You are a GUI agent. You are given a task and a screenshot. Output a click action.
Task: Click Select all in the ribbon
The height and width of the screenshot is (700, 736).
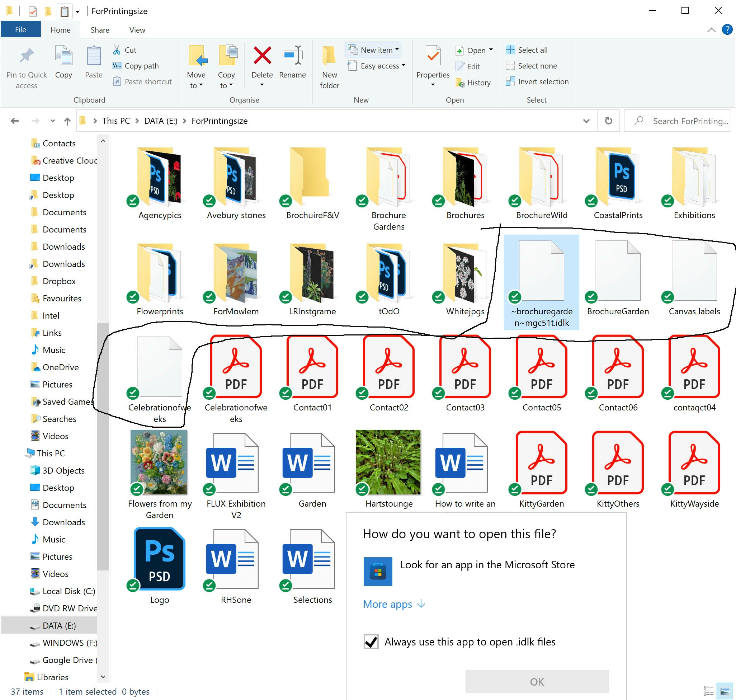coord(527,50)
